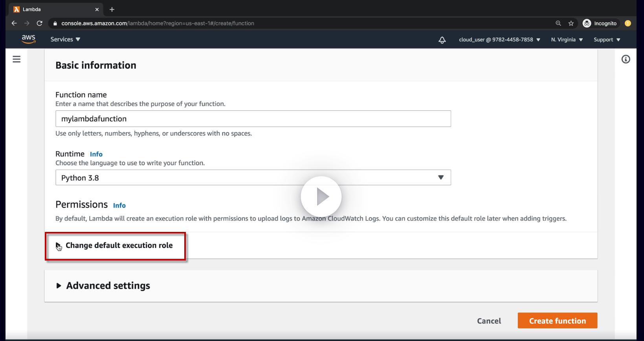Open a new browser tab
This screenshot has width=644, height=341.
[x=112, y=9]
